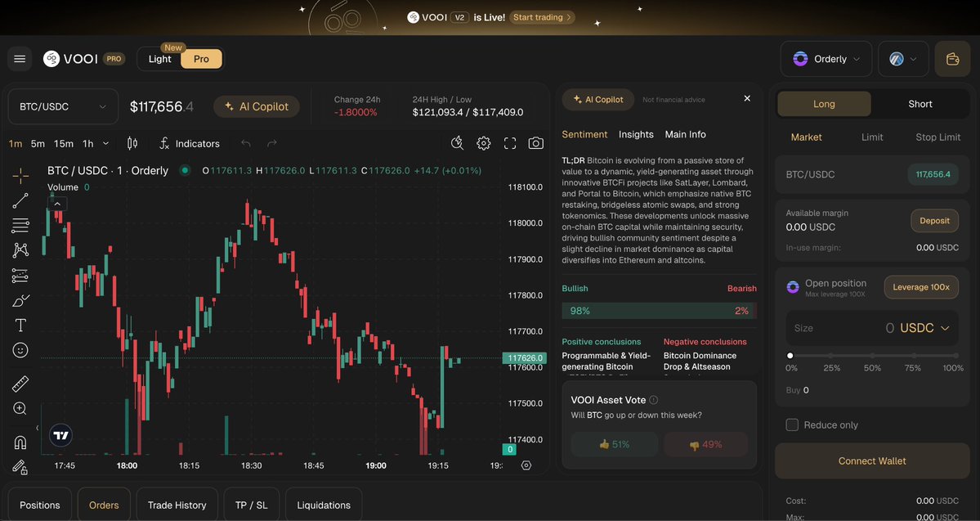The height and width of the screenshot is (521, 980).
Task: Collapse the drawing toolbar side arrow
Action: click(x=37, y=428)
